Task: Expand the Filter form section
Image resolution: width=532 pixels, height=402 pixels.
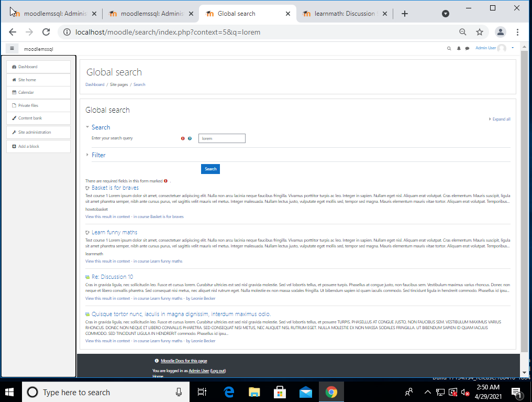Action: click(98, 155)
